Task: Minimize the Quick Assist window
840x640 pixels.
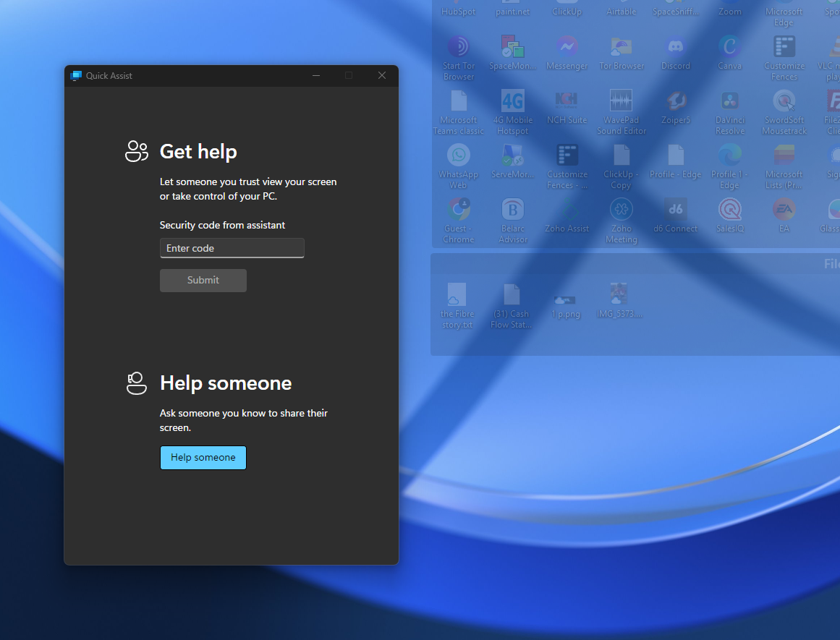Action: click(x=316, y=76)
